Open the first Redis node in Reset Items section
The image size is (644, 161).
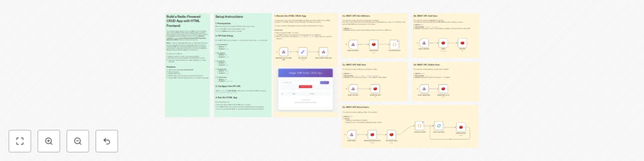coord(372,135)
